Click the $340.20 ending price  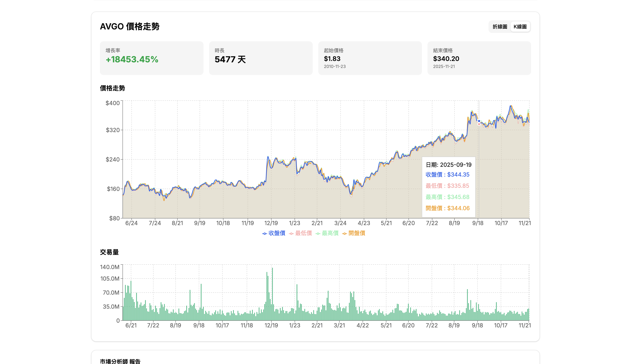click(446, 59)
